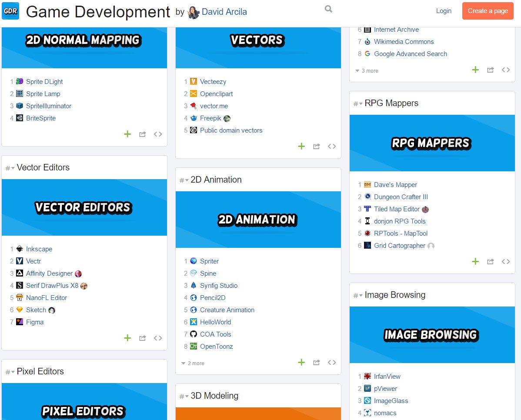Show embed code for RPG Mappers

click(506, 261)
